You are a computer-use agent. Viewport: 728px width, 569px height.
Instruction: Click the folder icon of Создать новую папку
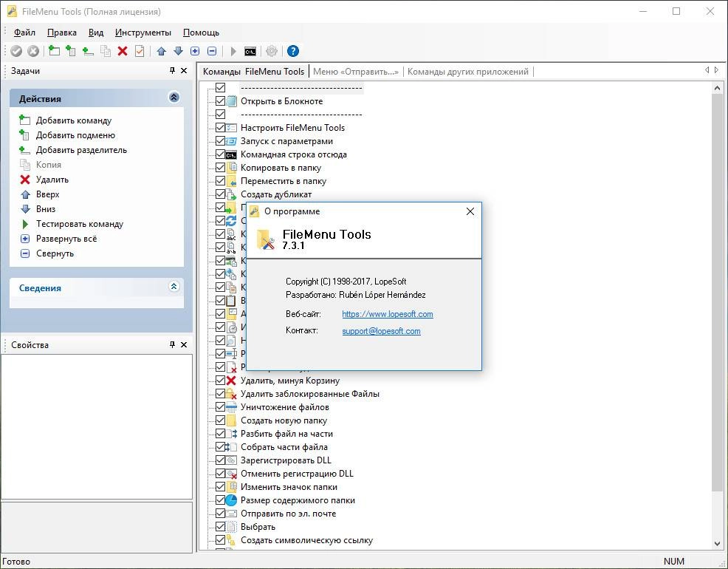(x=231, y=420)
